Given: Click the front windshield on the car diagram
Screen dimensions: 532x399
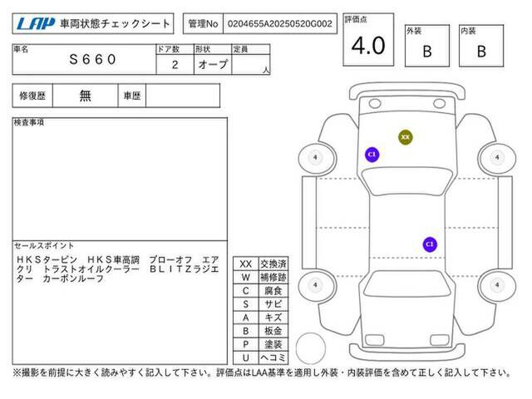Looking at the screenshot, I should 406,181.
